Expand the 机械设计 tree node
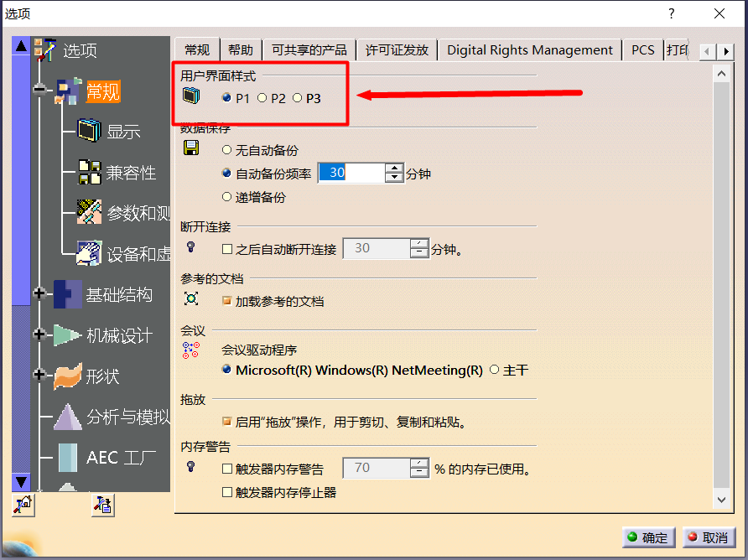 (39, 334)
